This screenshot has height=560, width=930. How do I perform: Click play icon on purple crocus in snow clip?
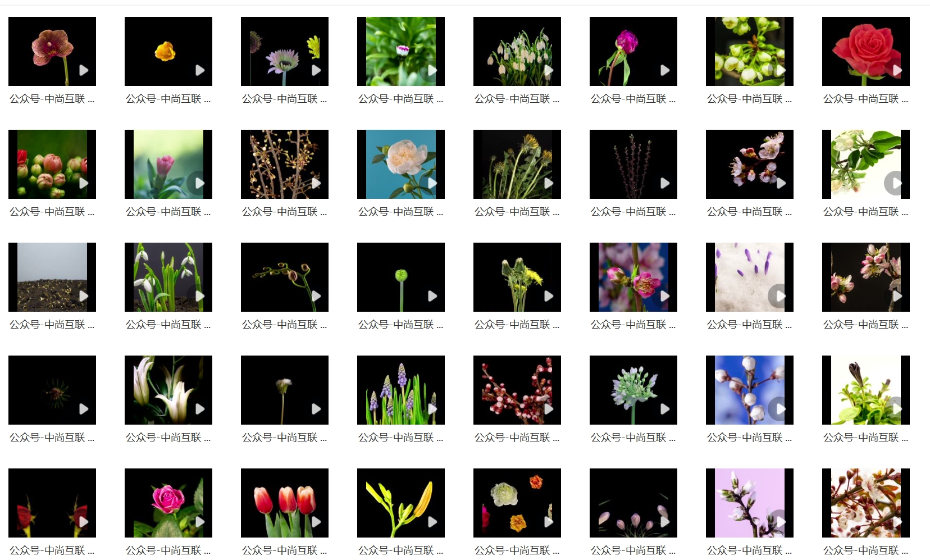coord(781,296)
